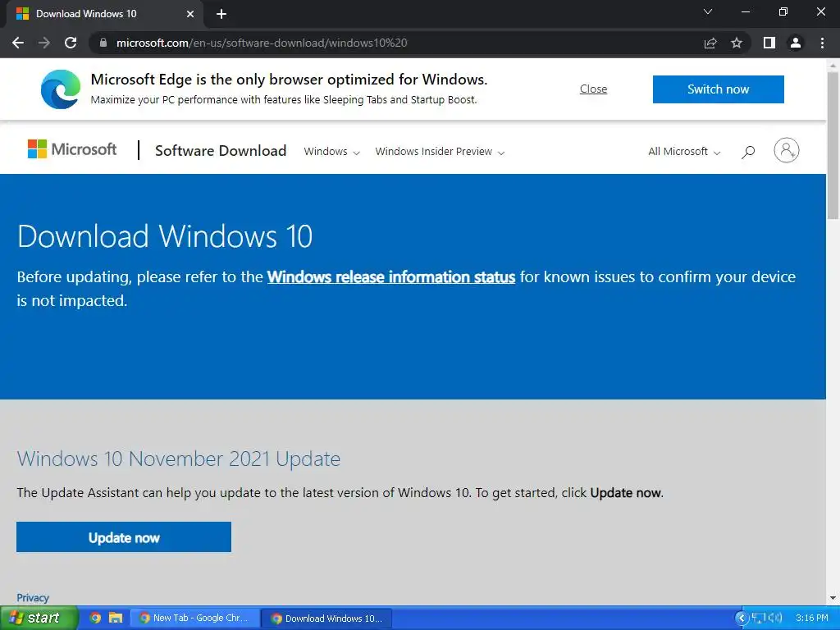Go back with the browser back arrow

tap(18, 43)
